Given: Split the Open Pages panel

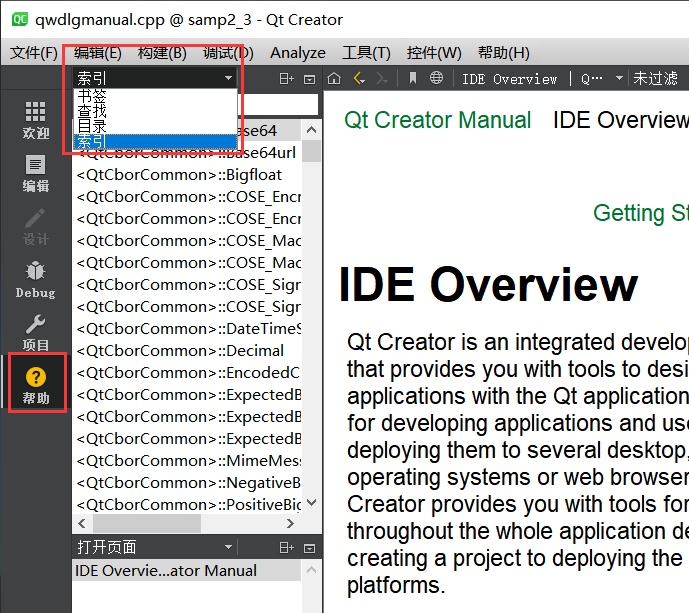Looking at the screenshot, I should click(286, 548).
